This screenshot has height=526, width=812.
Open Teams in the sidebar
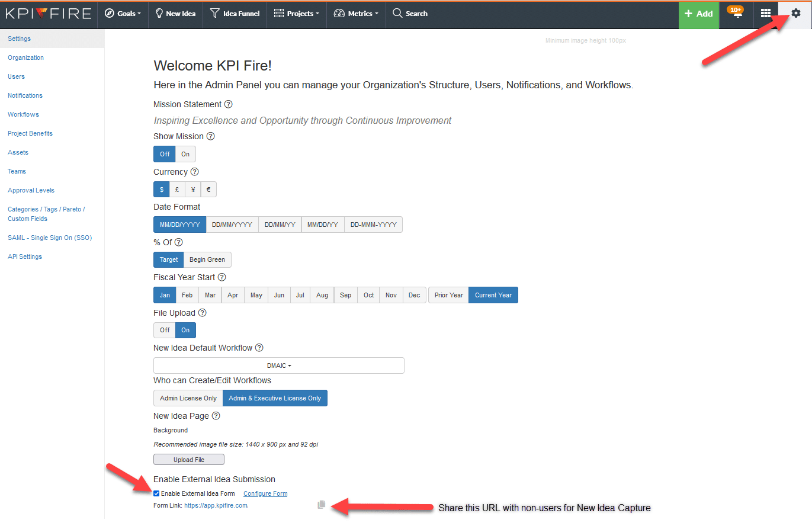17,171
